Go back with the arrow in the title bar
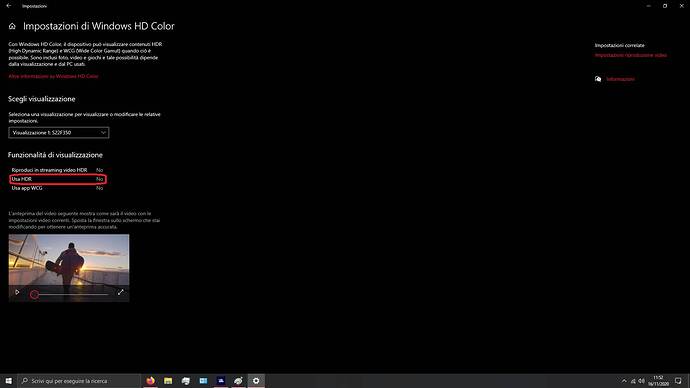Image resolution: width=690 pixels, height=388 pixels. point(9,6)
